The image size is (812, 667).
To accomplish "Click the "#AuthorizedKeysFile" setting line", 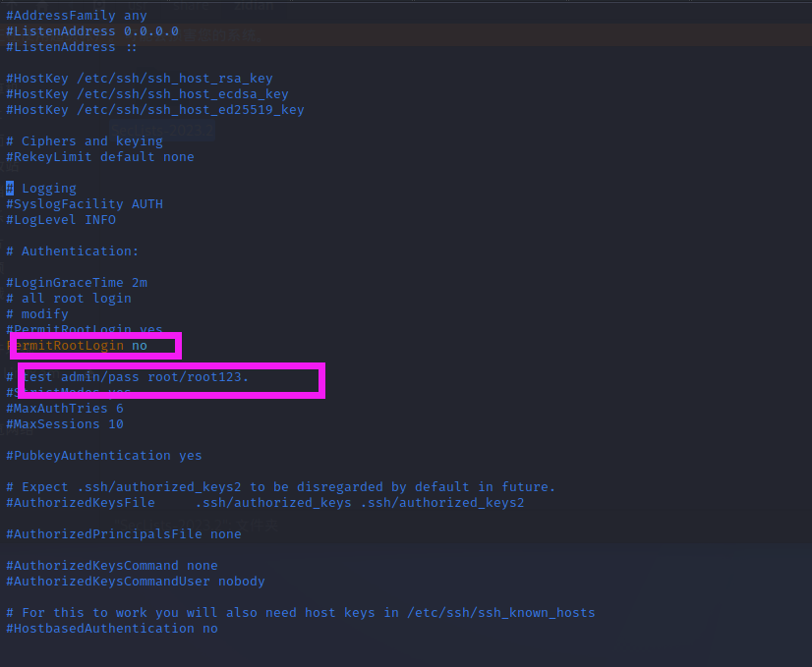I will pyautogui.click(x=265, y=503).
